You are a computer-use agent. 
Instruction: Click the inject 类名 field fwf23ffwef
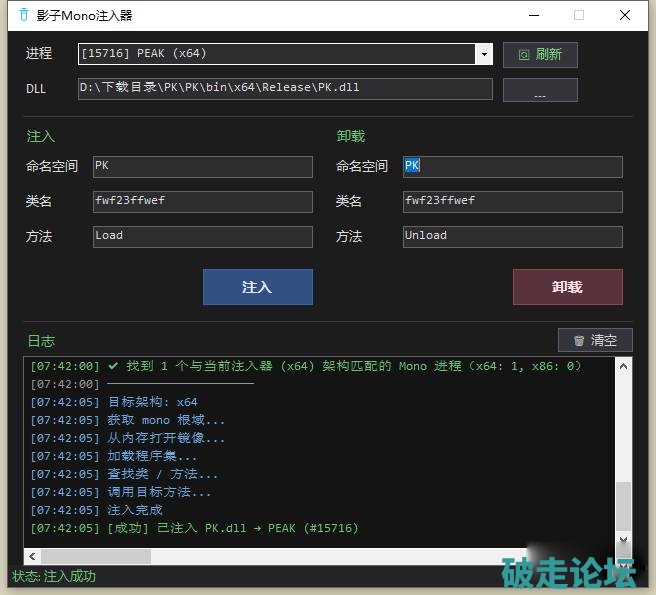[202, 201]
